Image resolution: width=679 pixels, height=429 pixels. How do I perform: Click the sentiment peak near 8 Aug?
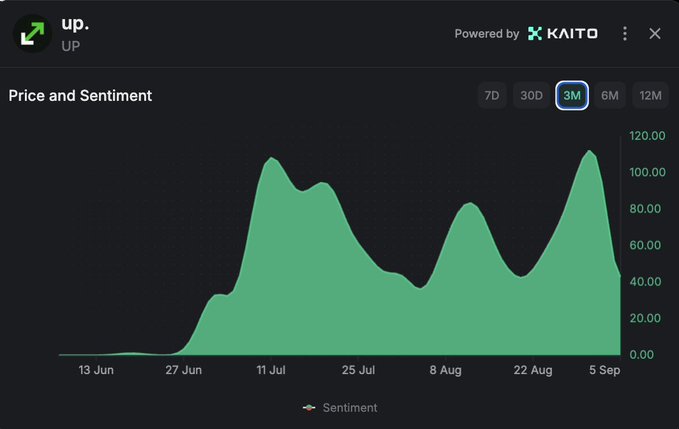click(x=470, y=203)
